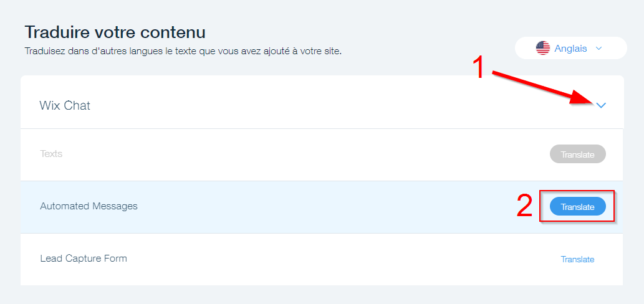The height and width of the screenshot is (304, 644).
Task: Click the "Traduire votre contenu" heading
Action: click(115, 32)
